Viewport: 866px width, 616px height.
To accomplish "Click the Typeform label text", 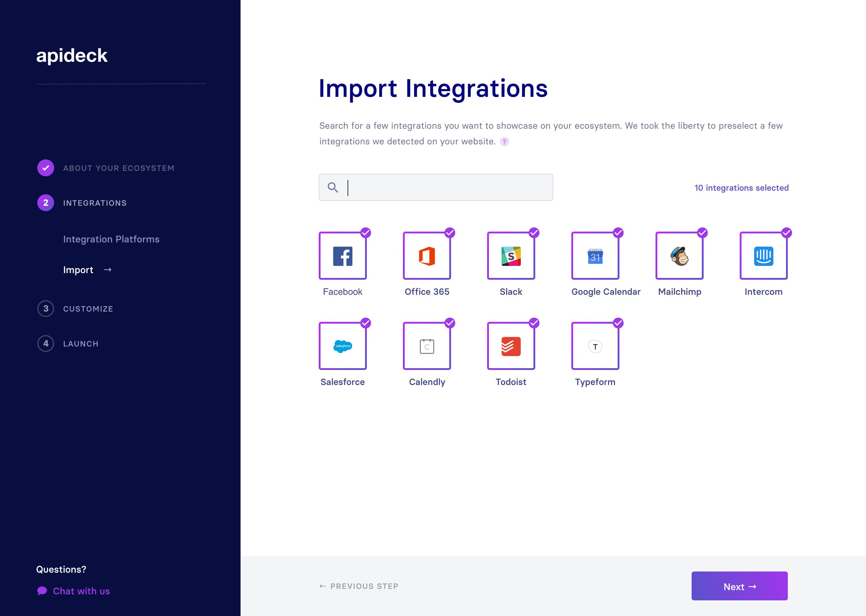I will tap(595, 382).
